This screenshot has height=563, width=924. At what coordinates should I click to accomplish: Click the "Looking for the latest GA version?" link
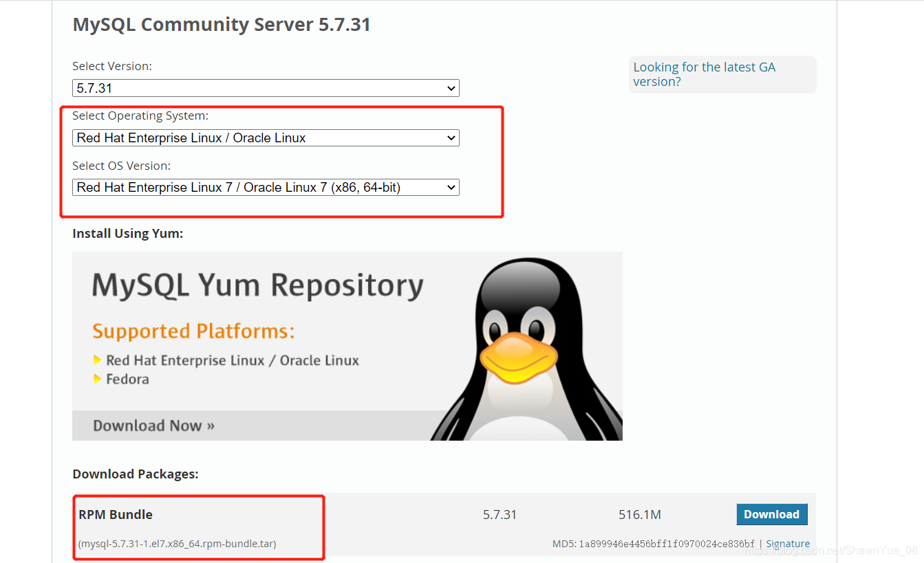pyautogui.click(x=704, y=74)
